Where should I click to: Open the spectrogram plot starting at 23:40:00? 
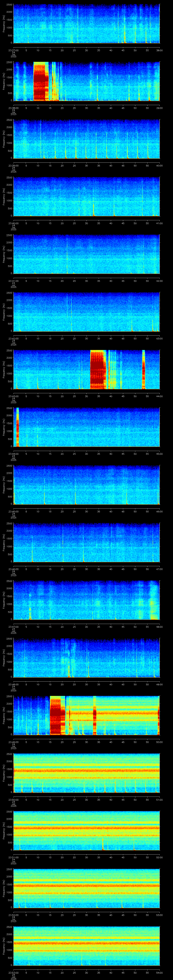(87, 197)
